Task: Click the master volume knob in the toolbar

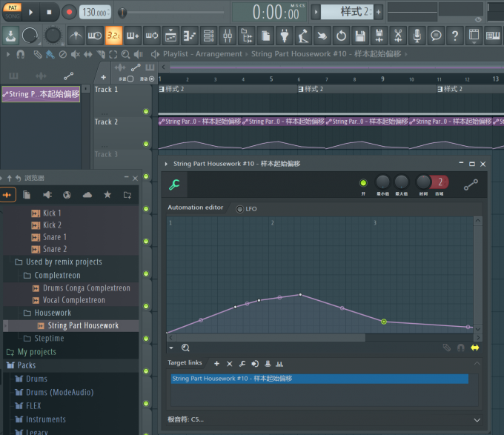Action: coord(30,36)
